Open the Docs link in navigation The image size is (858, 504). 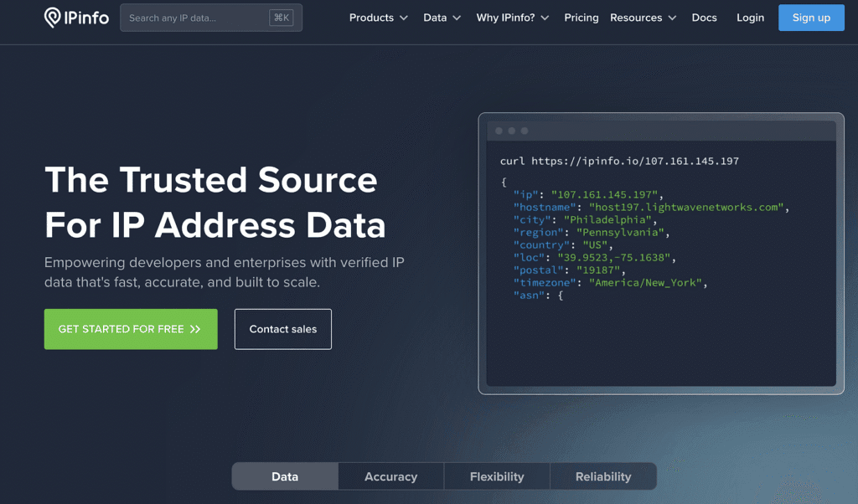[704, 18]
